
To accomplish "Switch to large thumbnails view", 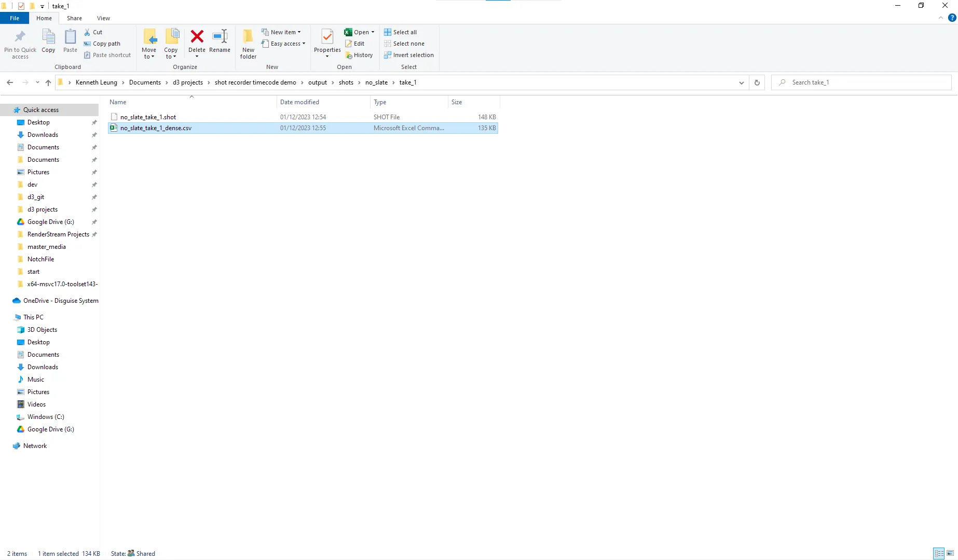I will click(950, 553).
